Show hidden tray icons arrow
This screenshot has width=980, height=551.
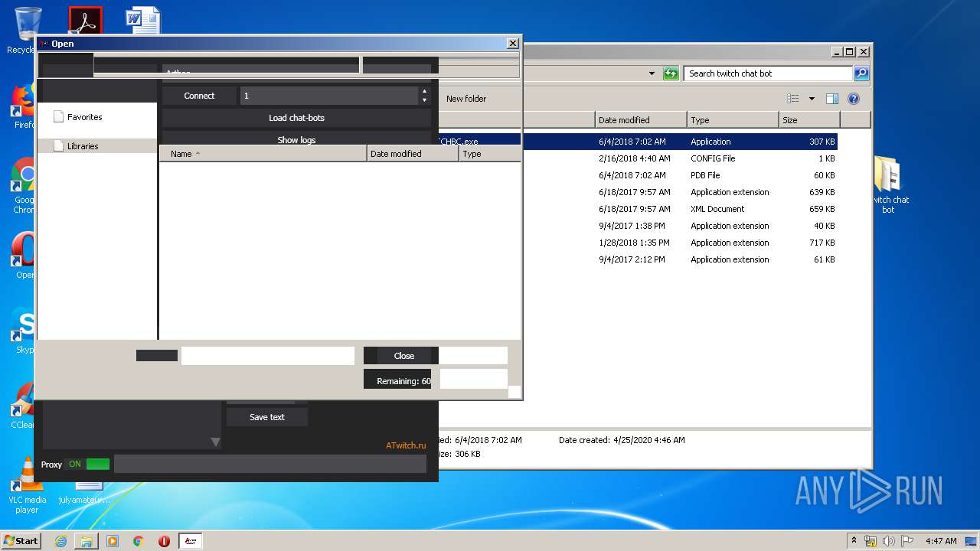854,541
